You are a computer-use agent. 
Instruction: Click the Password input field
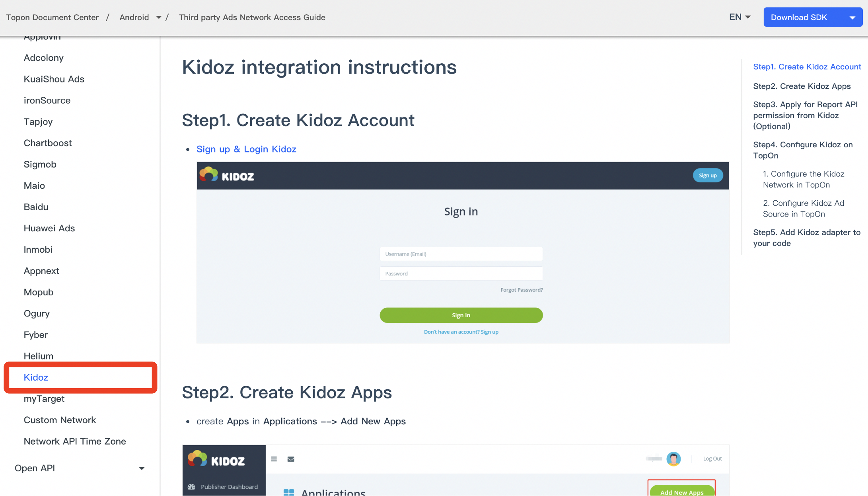[x=461, y=273]
